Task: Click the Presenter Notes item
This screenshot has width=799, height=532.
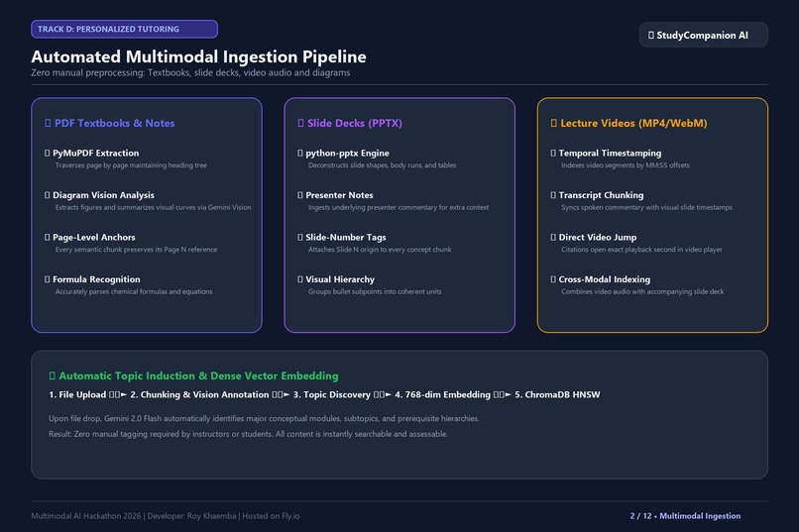Action: coord(339,195)
